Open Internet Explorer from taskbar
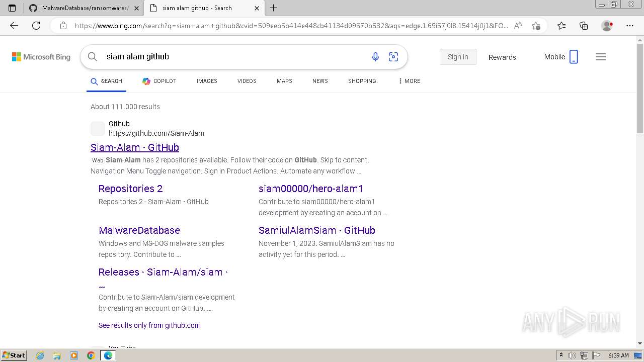The image size is (644, 362). click(40, 355)
